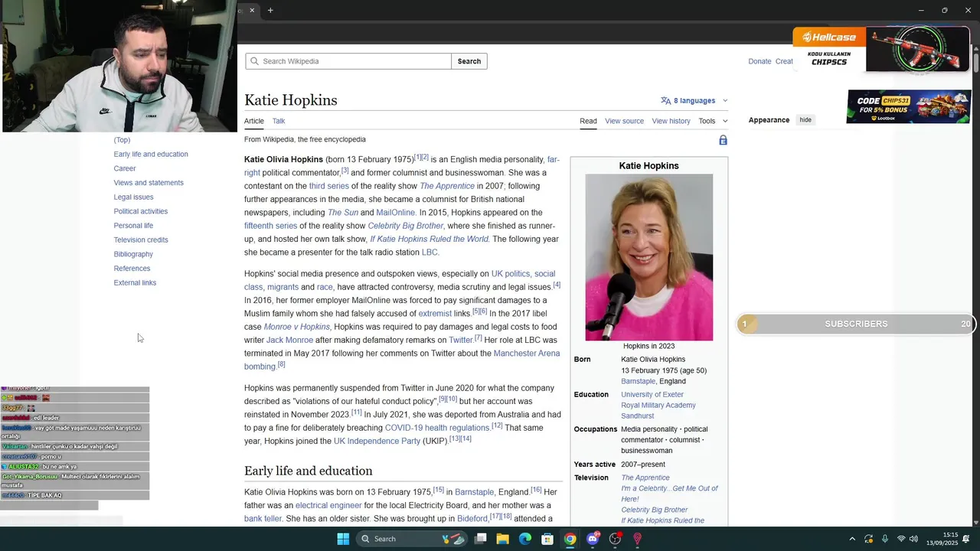
Task: Click the subscribers goal progress bar
Action: [x=856, y=324]
